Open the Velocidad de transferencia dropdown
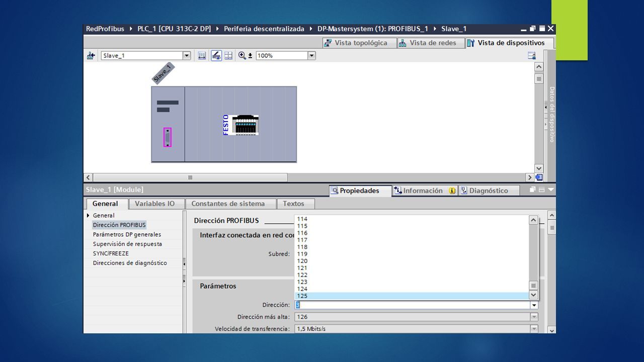 click(534, 329)
